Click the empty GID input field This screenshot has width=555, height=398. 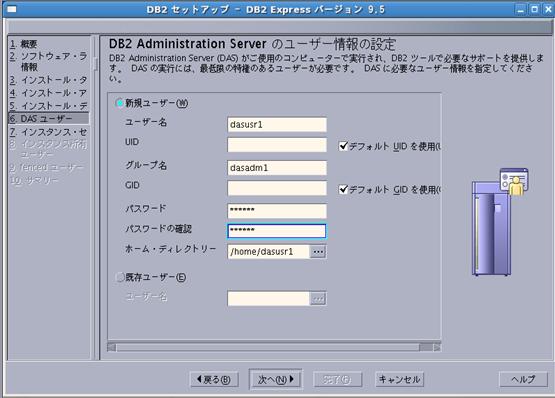pyautogui.click(x=277, y=188)
